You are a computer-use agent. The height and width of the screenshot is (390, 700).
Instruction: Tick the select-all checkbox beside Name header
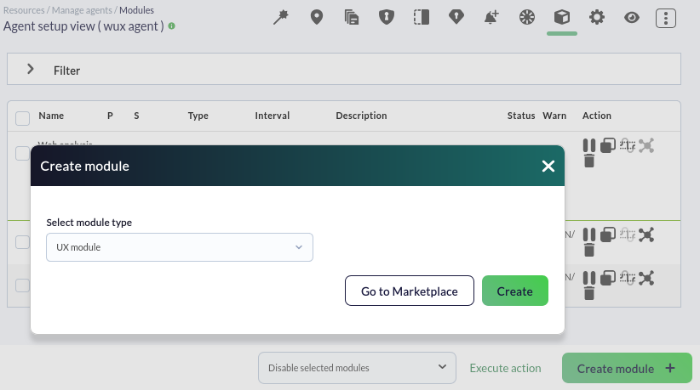22,118
